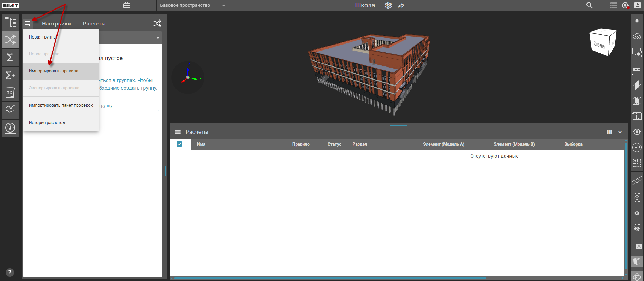This screenshot has height=281, width=644.
Task: Select the Sigma summation tool in sidebar
Action: tap(10, 57)
